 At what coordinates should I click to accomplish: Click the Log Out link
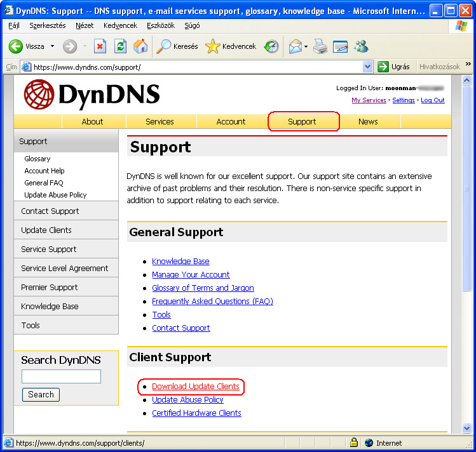[x=433, y=100]
